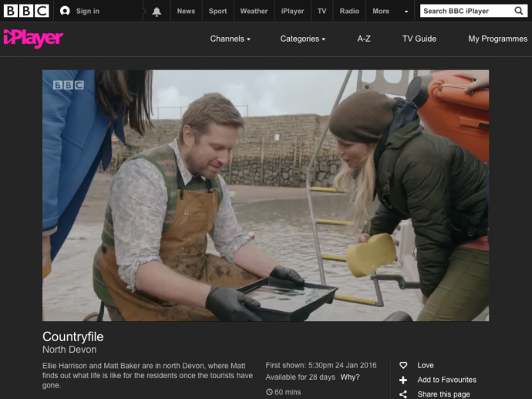The image size is (532, 399).
Task: Click the search magnifier icon
Action: point(519,11)
